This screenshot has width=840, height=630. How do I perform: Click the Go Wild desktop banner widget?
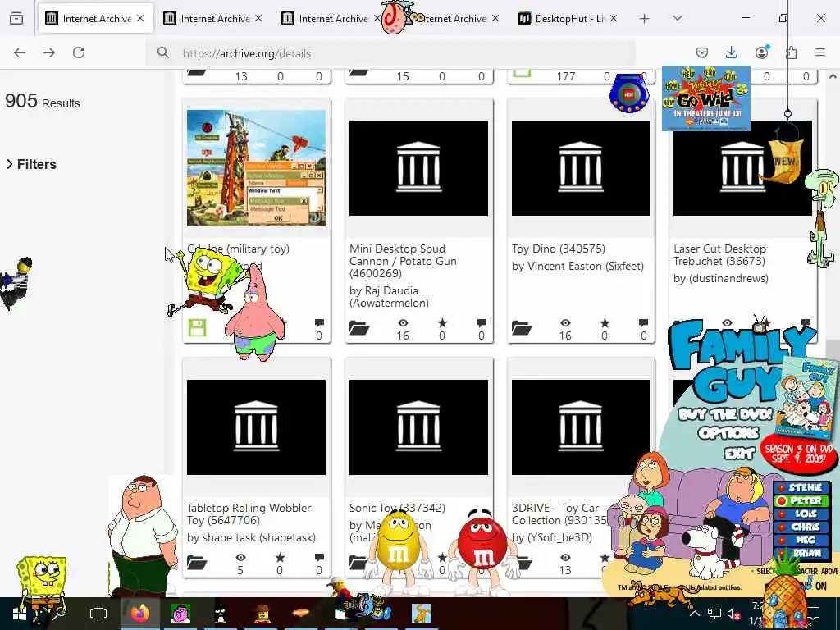(706, 98)
